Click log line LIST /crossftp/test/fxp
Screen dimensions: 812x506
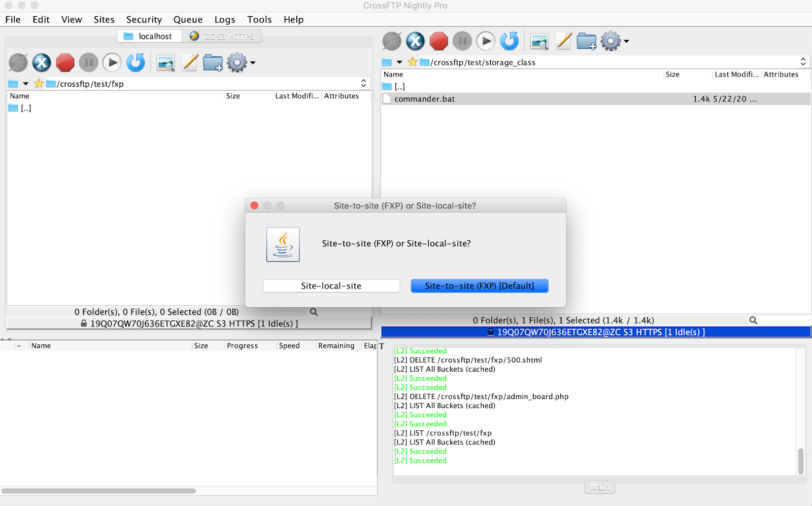tap(443, 433)
